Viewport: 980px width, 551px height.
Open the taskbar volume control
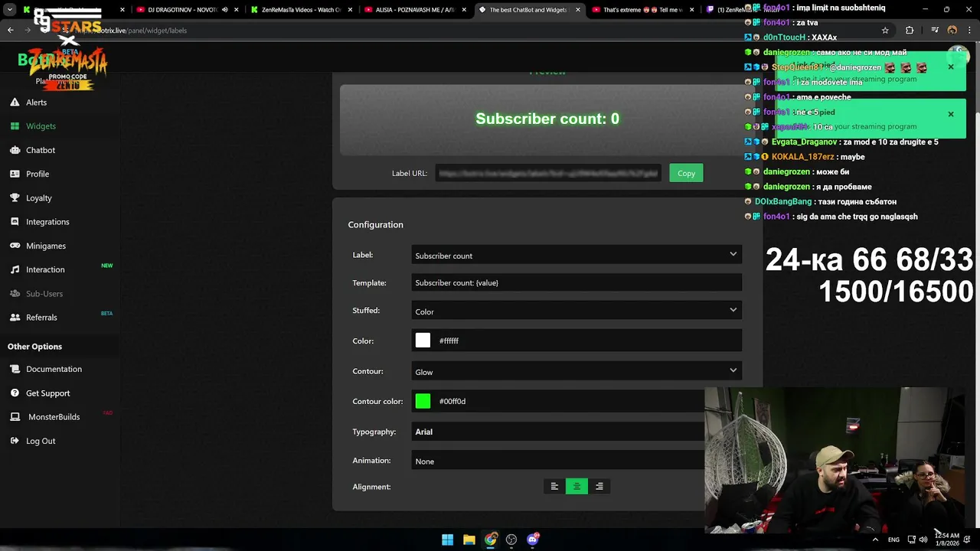(x=923, y=540)
